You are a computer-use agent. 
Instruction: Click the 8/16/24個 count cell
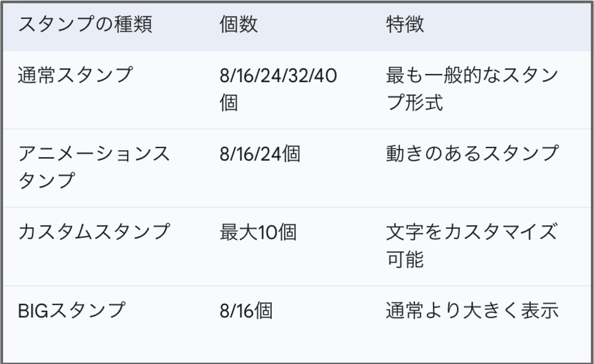click(x=260, y=154)
